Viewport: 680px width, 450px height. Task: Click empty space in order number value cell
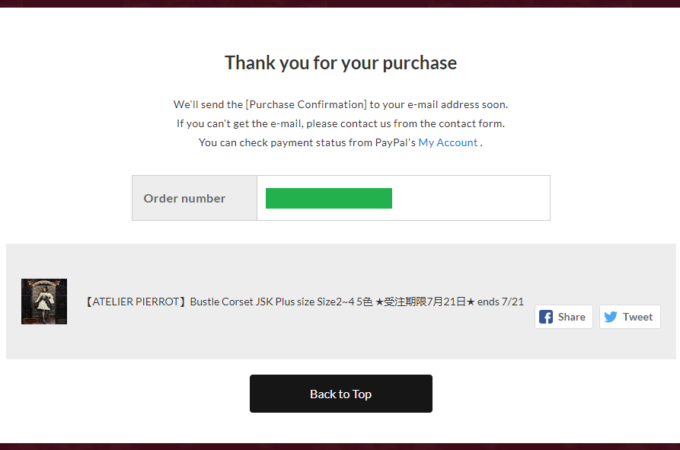tap(470, 198)
